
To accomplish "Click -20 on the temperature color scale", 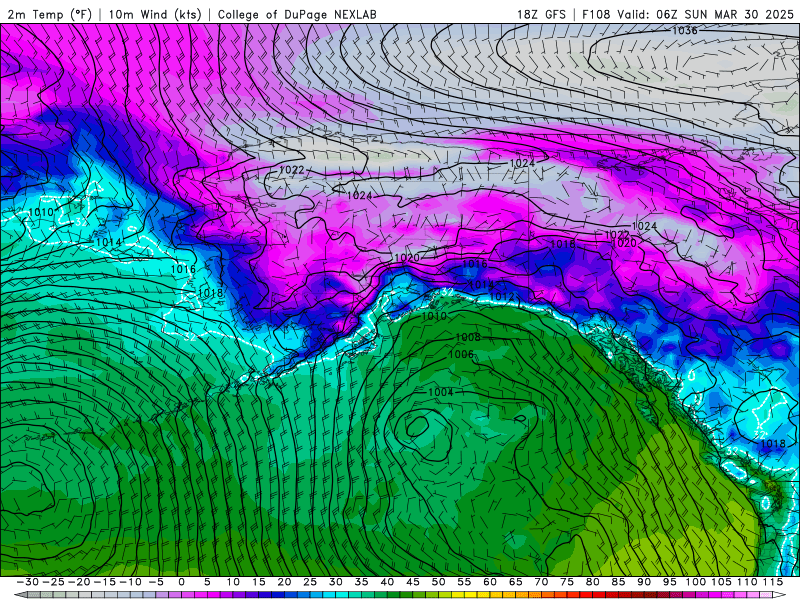I will 79,582.
